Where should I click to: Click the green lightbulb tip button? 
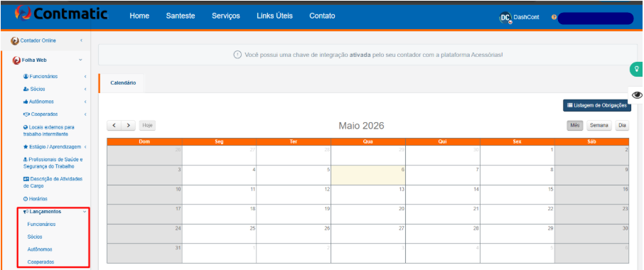(x=637, y=69)
